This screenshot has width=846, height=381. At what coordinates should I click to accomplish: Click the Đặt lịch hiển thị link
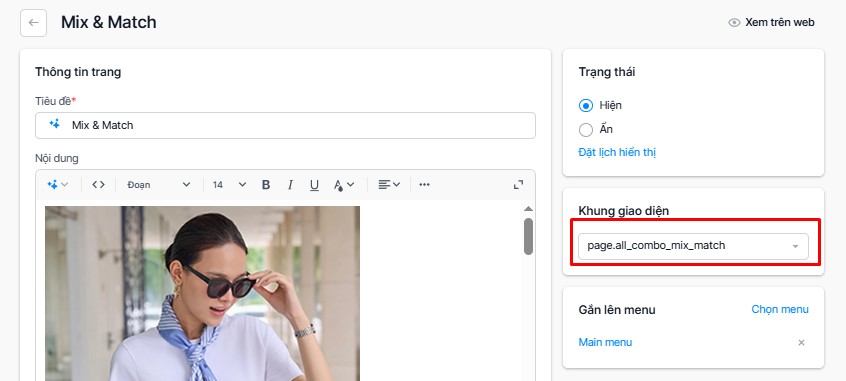point(617,152)
